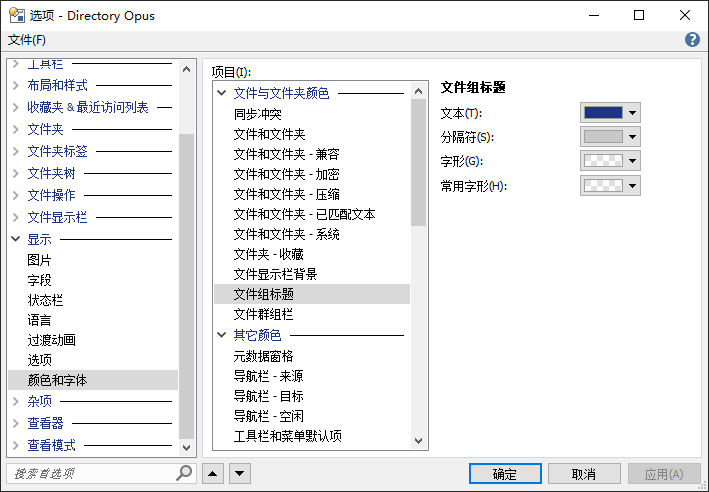Collapse the 文件与文件夹颜色 group
709x492 pixels.
(222, 93)
